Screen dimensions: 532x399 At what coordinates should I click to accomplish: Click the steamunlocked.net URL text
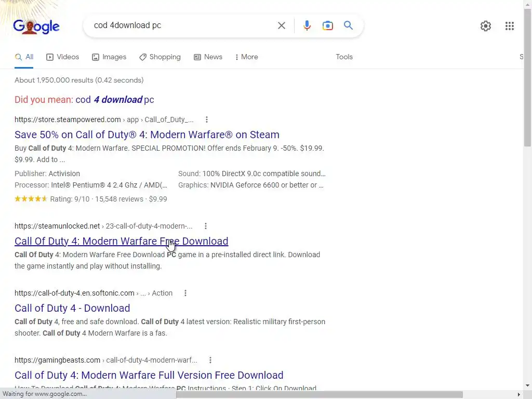coord(57,226)
